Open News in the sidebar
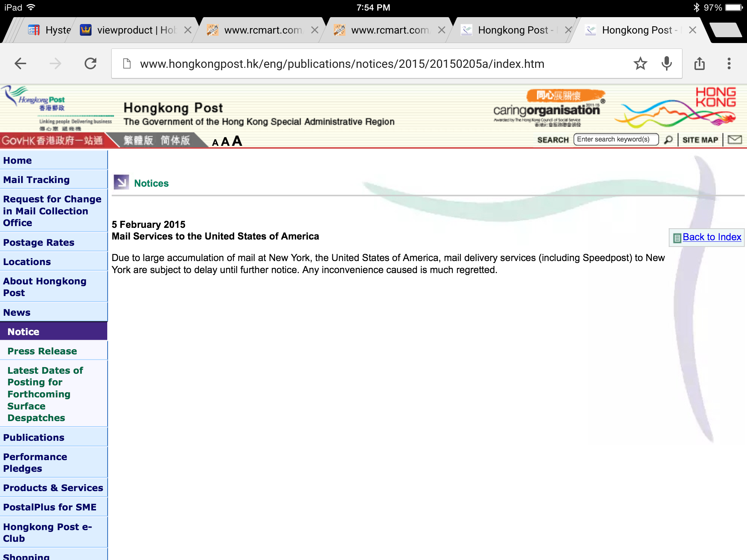 pyautogui.click(x=54, y=312)
